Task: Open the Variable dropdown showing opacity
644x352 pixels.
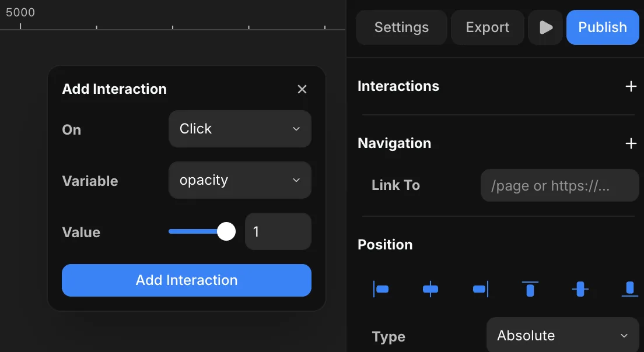Action: coord(240,180)
